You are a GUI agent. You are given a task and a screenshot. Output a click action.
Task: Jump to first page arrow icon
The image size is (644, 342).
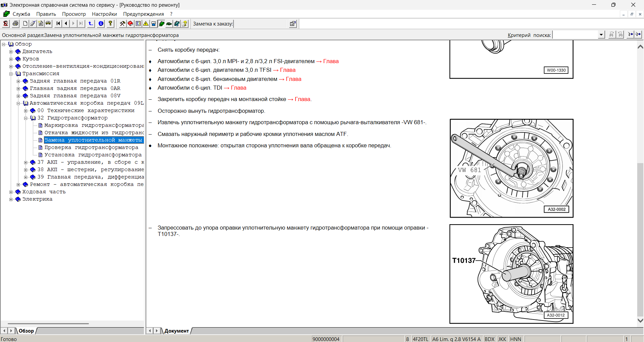(58, 23)
